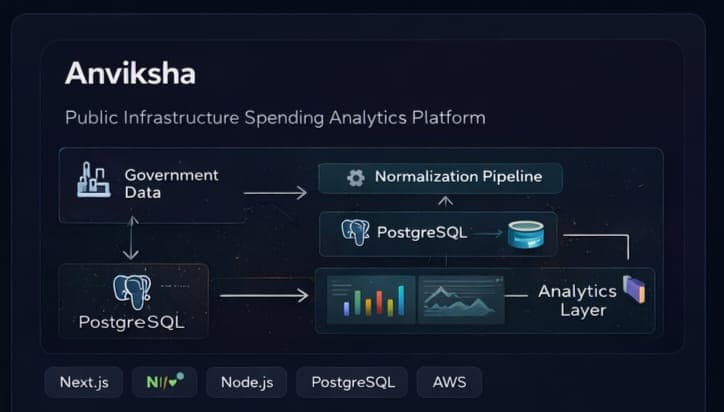Click the Normalization Pipeline label
Screen dimensions: 724x412
click(458, 177)
